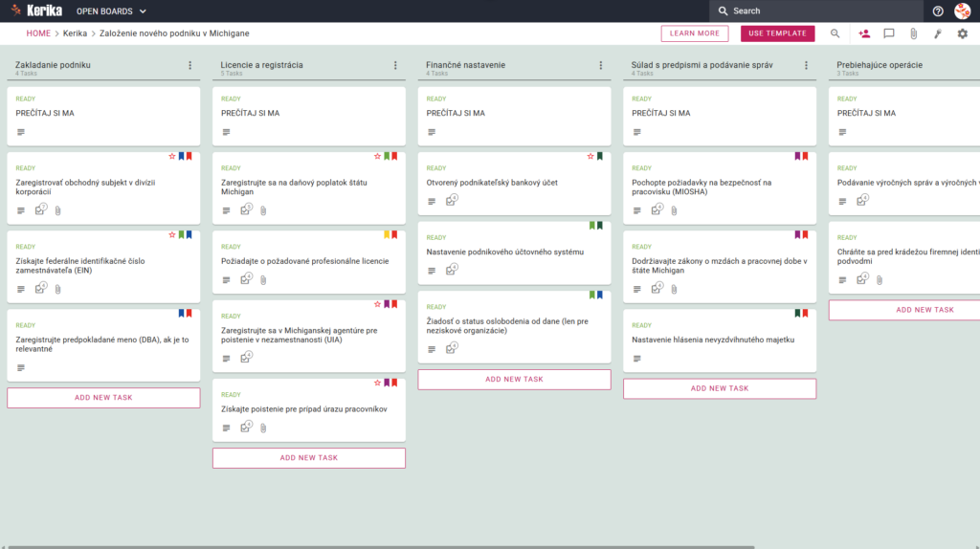Toggle star on Otvorený podnikateľský bankový účet card
The height and width of the screenshot is (549, 980).
tap(590, 156)
